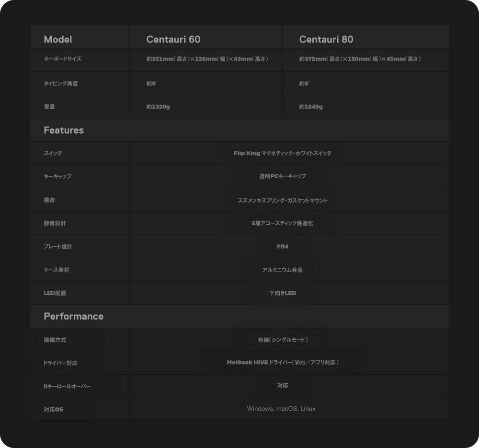
Task: Click the Centauri 80 column header
Action: (326, 39)
